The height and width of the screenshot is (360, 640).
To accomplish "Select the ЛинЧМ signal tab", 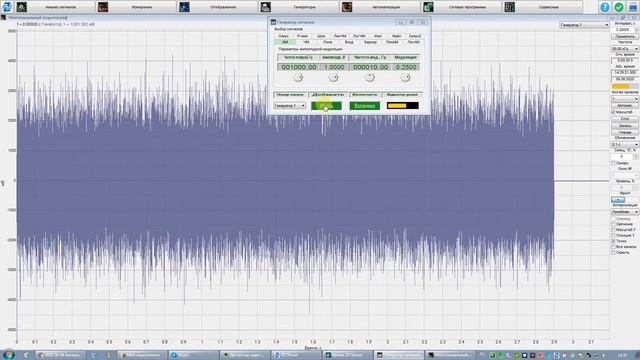I will (340, 36).
